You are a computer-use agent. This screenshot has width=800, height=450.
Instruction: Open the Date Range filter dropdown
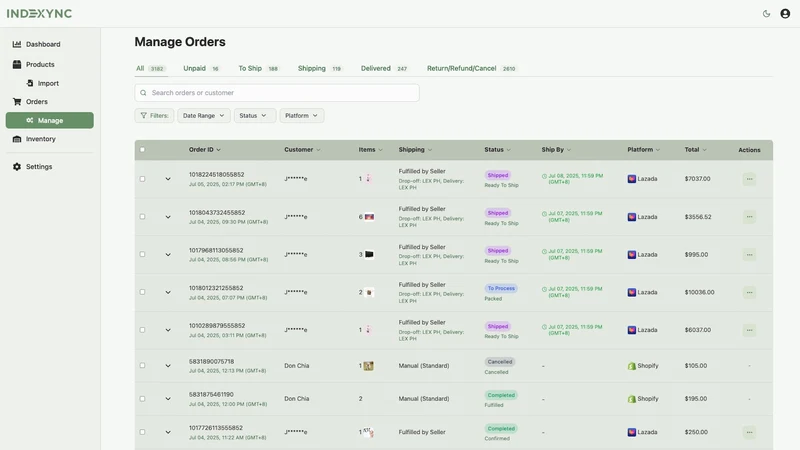tap(204, 116)
